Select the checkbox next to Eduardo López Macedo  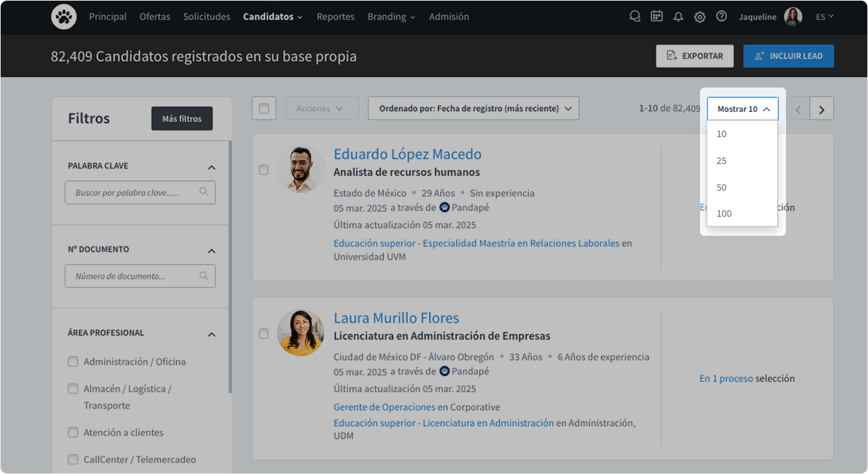(x=264, y=169)
